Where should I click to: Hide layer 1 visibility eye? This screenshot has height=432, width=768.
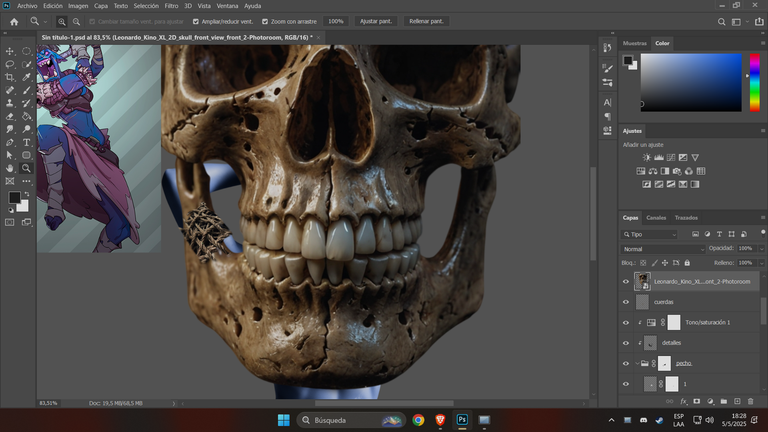625,384
